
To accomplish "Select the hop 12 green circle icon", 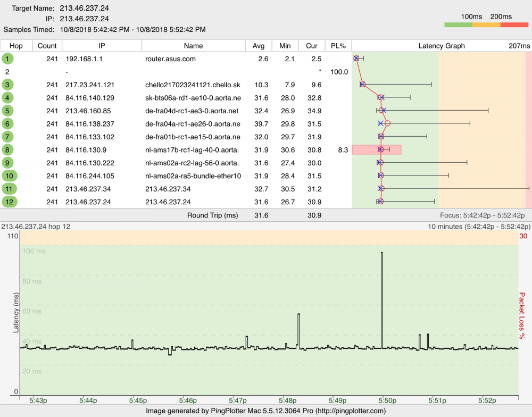I will coord(9,202).
